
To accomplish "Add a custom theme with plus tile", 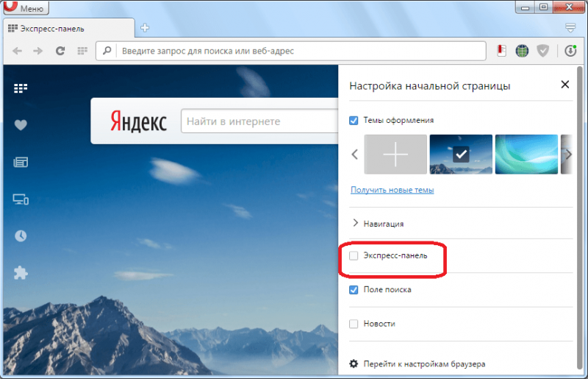I will pos(395,155).
